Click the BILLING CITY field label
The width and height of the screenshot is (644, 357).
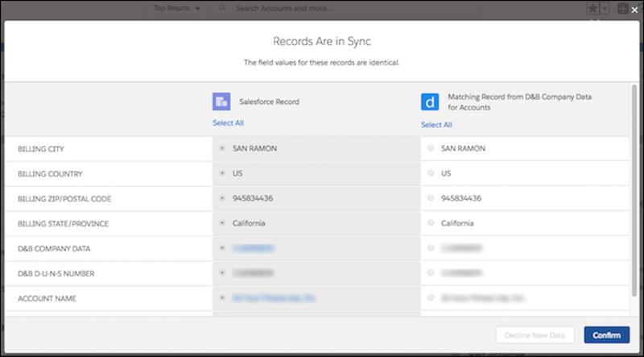pos(41,149)
